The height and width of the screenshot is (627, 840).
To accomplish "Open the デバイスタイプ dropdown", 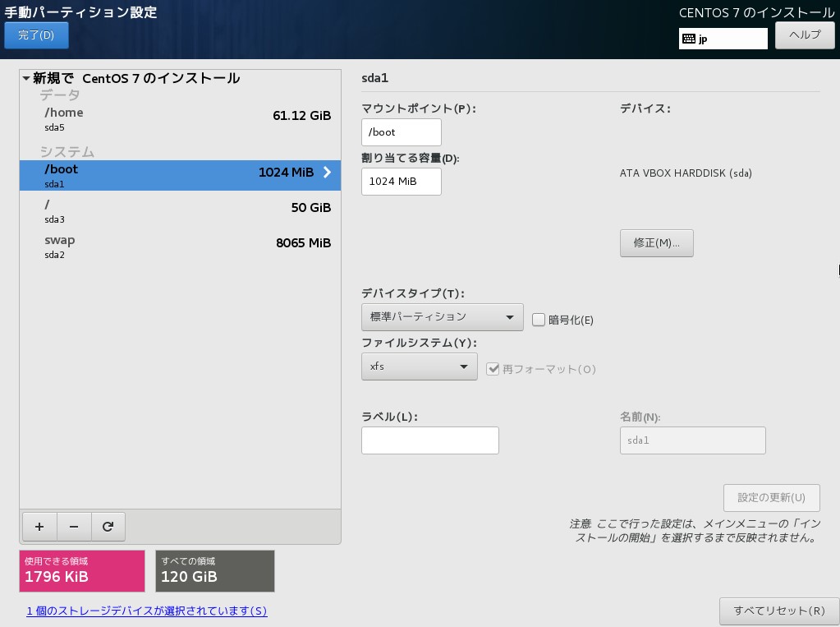I will [442, 317].
